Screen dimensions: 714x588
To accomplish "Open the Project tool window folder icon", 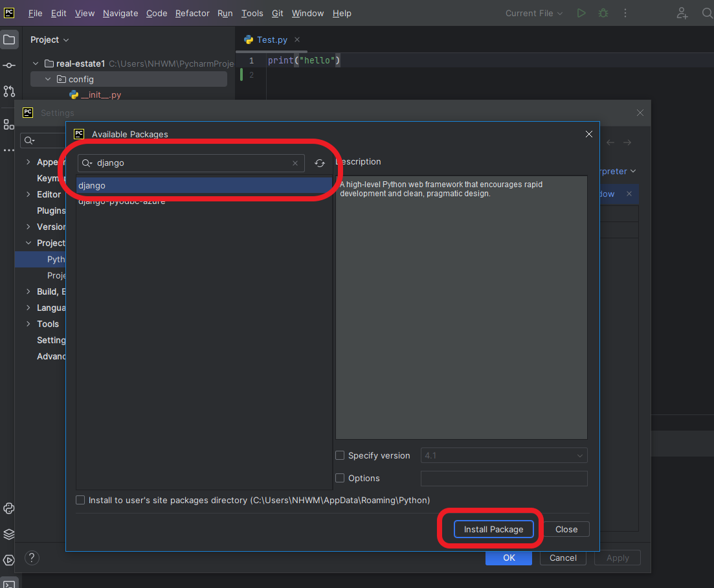I will point(9,40).
